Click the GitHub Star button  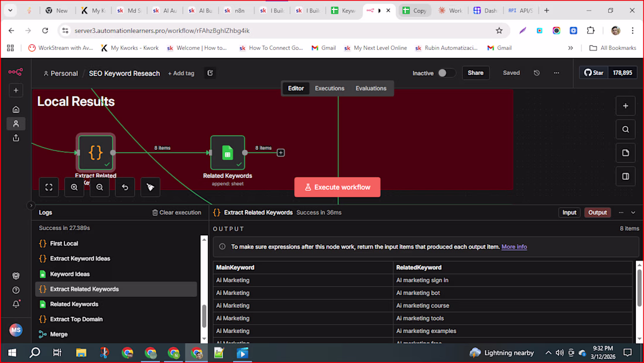pos(594,73)
